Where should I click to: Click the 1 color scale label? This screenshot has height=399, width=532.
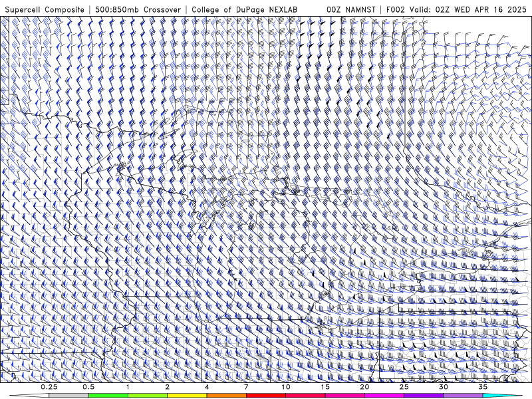coord(128,387)
